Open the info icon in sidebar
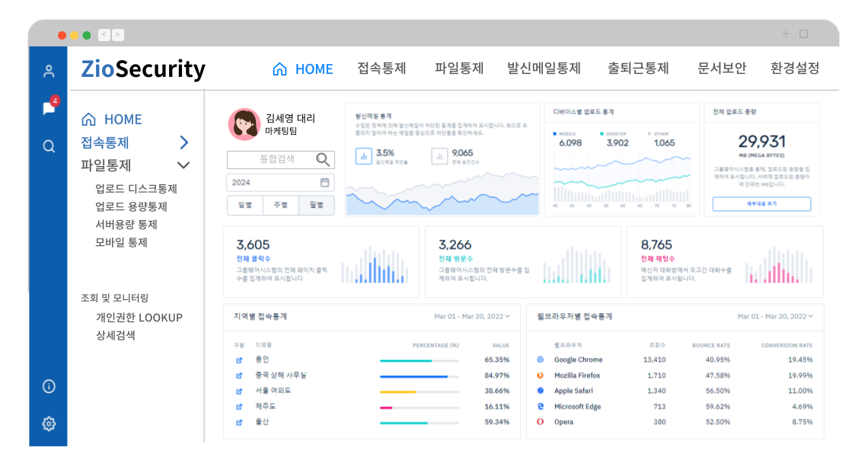The height and width of the screenshot is (457, 868). [49, 386]
